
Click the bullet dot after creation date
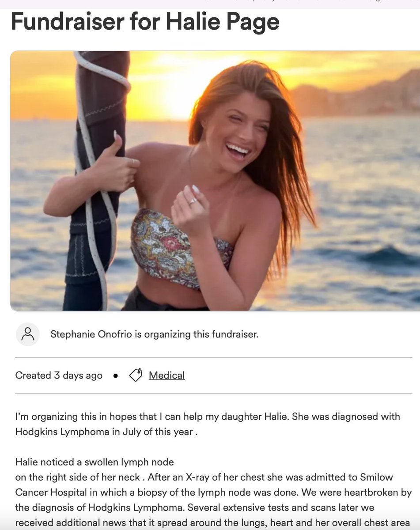116,376
